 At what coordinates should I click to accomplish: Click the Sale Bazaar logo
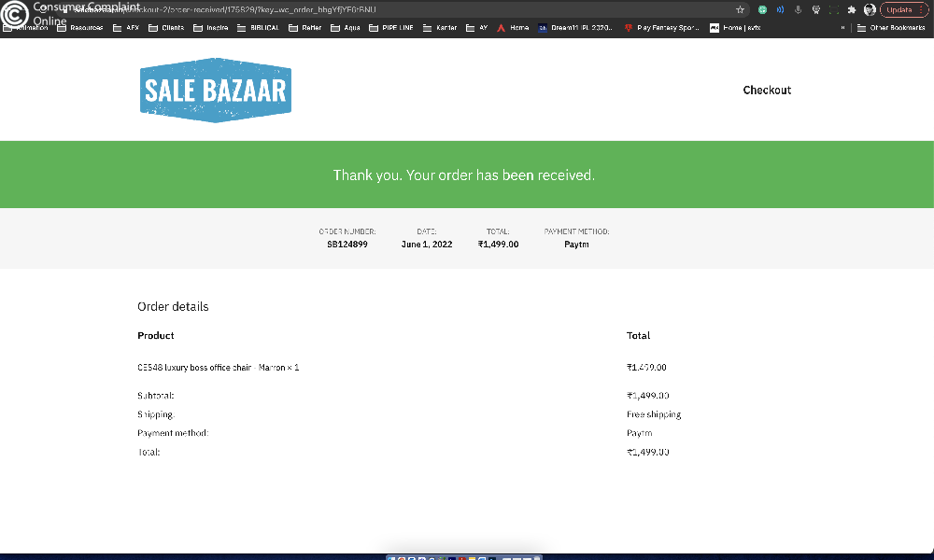point(215,90)
